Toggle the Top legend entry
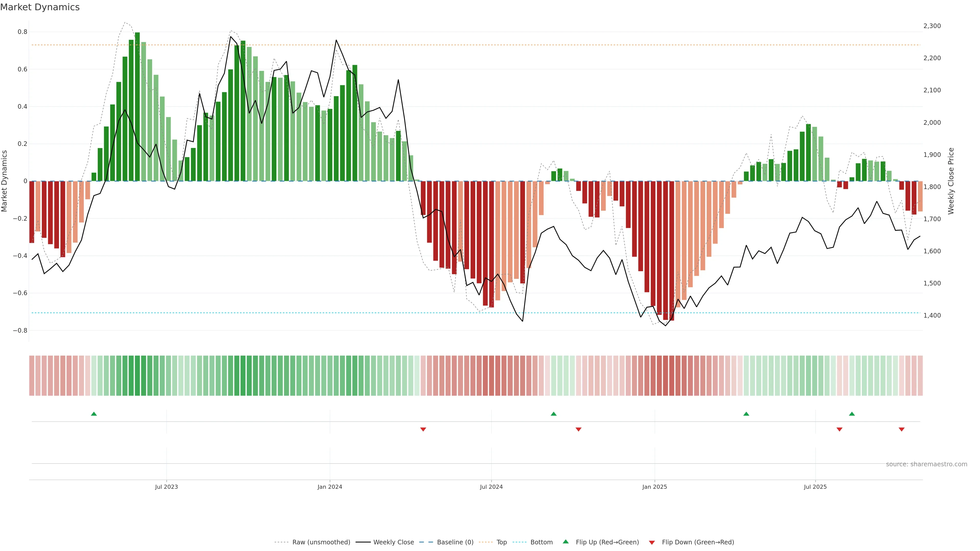Image resolution: width=980 pixels, height=551 pixels. (x=501, y=542)
